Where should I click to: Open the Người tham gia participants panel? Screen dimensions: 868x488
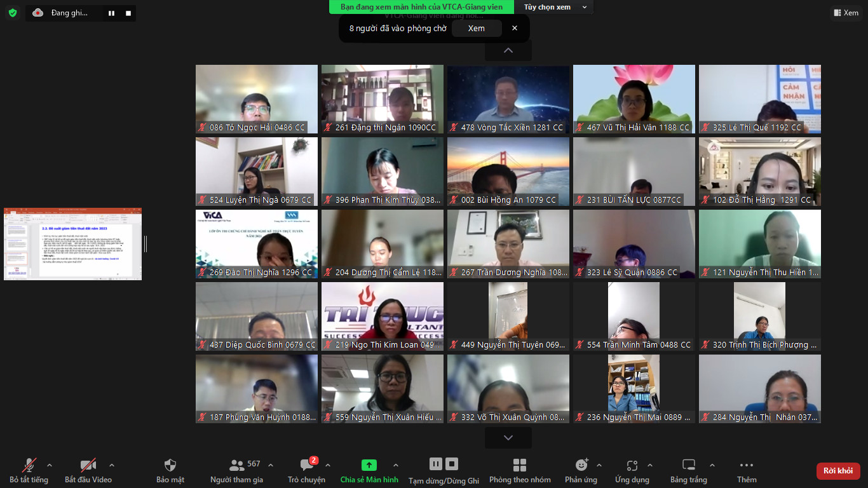point(236,471)
